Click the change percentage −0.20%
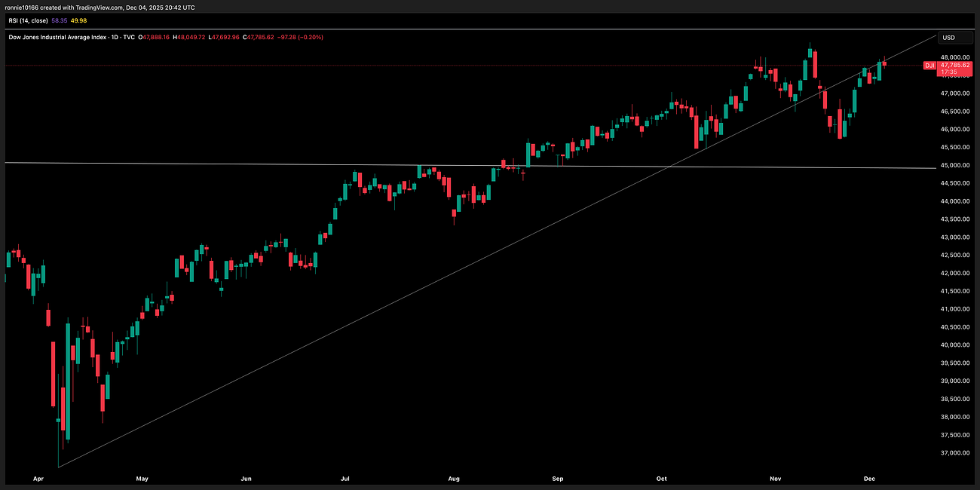980x490 pixels. [x=311, y=36]
